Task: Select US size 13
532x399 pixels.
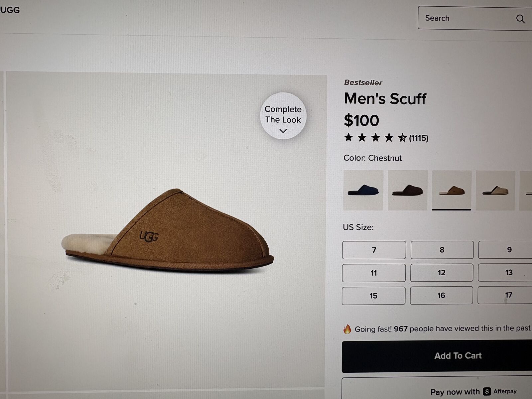Action: click(x=509, y=273)
